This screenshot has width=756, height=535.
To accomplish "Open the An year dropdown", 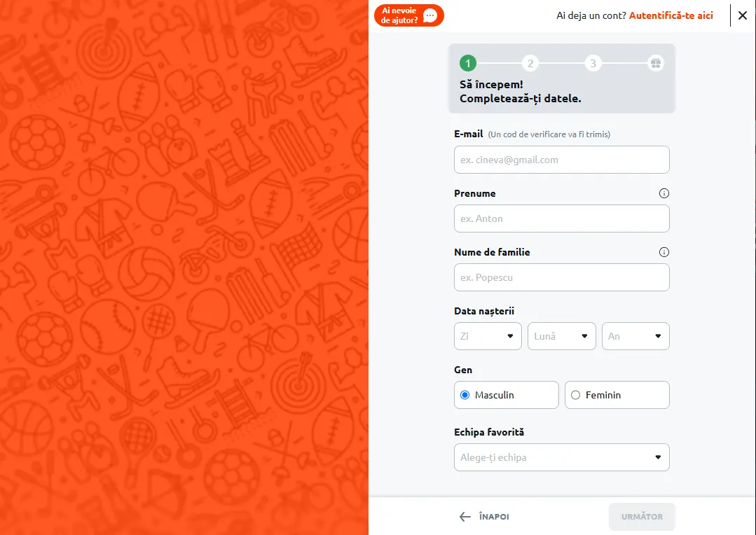I will 635,336.
